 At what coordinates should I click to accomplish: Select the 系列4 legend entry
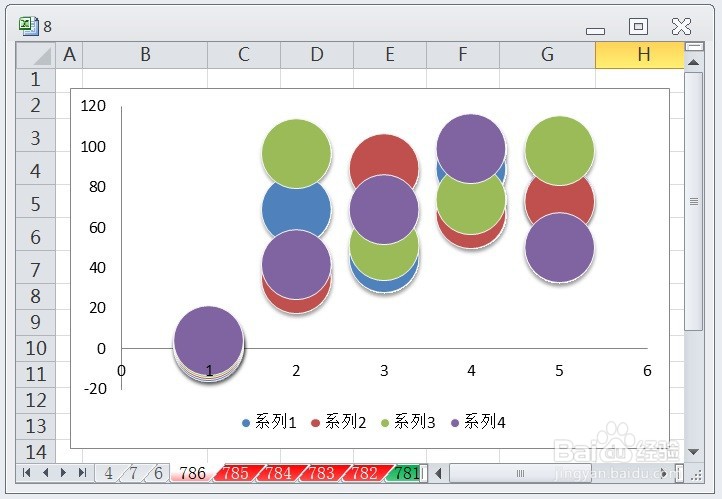point(478,422)
